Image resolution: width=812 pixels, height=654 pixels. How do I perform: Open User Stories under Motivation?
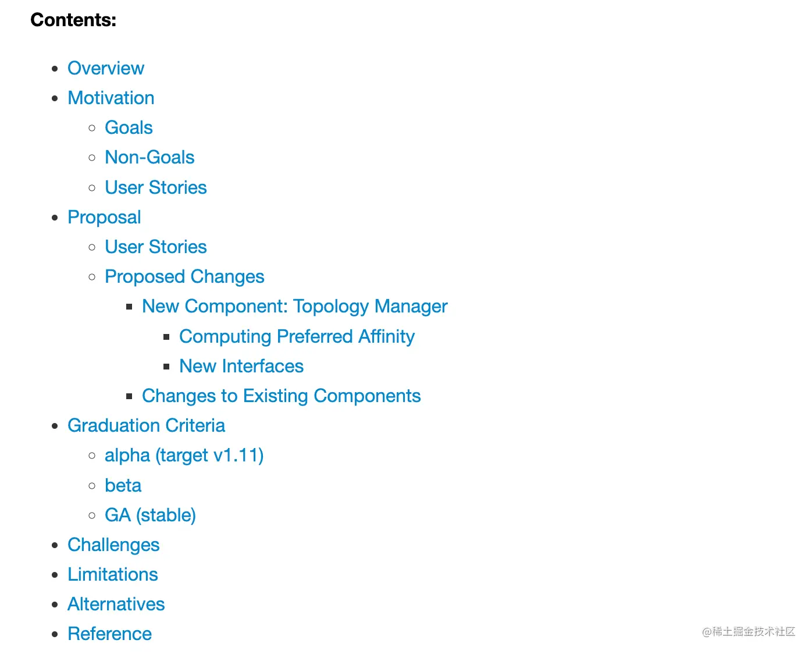pyautogui.click(x=156, y=187)
